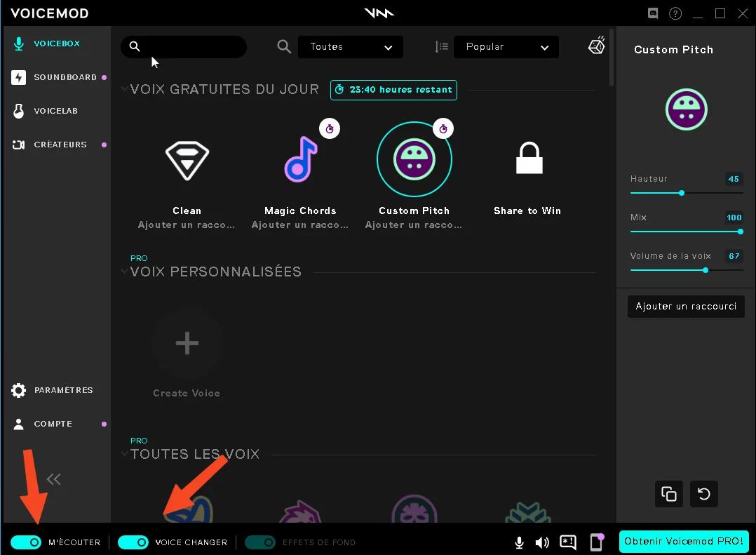Click the Share to Win lock icon

click(529, 158)
